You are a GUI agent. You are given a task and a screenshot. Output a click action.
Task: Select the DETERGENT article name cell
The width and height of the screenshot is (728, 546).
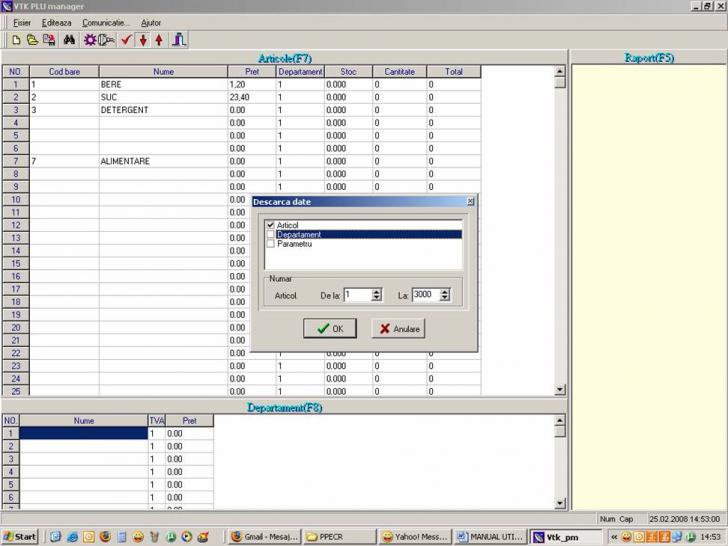coord(163,110)
